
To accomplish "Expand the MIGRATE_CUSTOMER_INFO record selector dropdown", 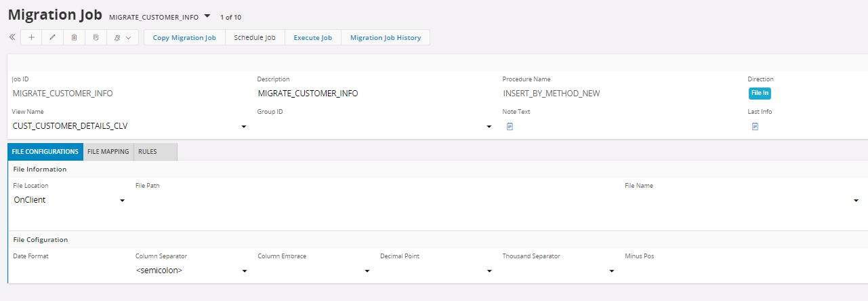I will coord(207,16).
